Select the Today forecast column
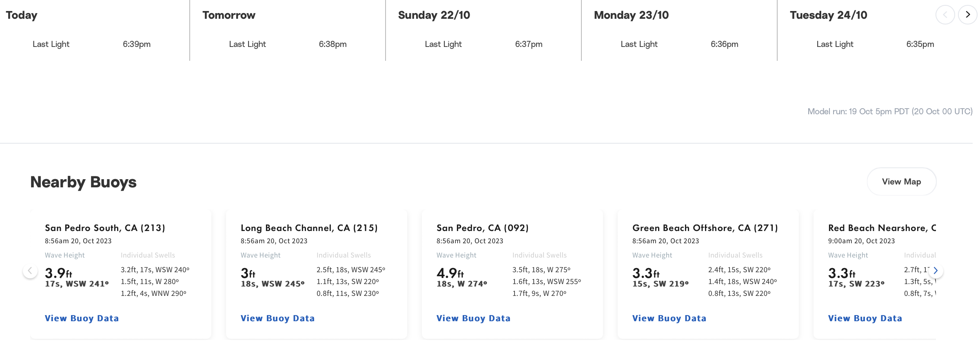Image resolution: width=980 pixels, height=351 pixels. [22, 15]
